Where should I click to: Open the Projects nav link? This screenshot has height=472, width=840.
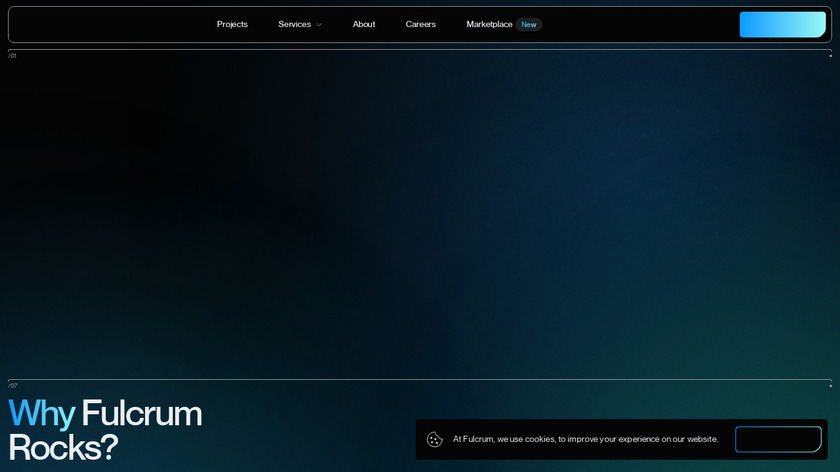pos(232,24)
